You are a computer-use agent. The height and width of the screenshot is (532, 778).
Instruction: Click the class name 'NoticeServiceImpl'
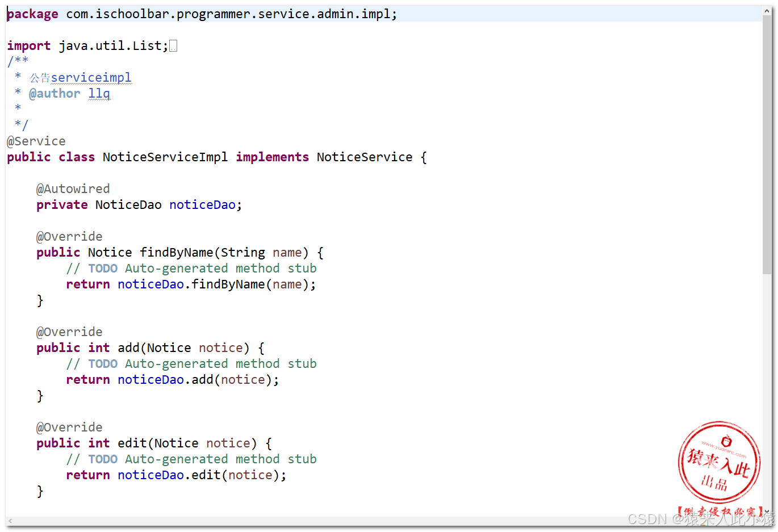pos(165,157)
